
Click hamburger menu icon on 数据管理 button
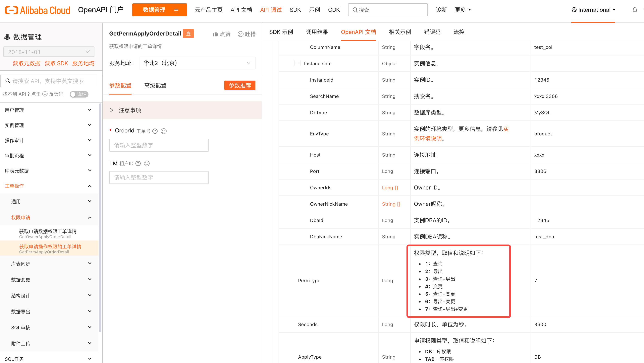176,10
